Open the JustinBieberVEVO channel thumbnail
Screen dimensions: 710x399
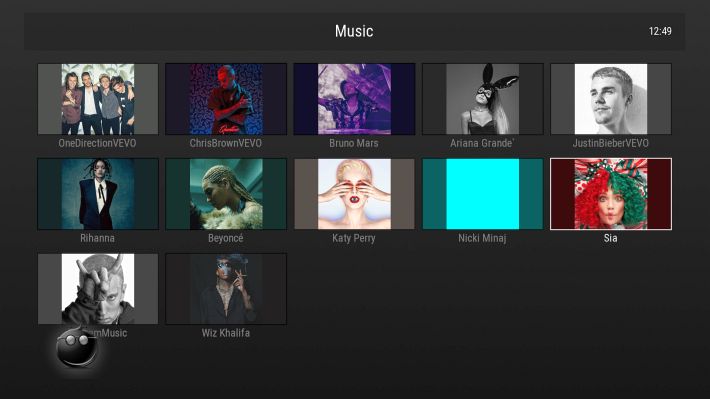point(611,99)
